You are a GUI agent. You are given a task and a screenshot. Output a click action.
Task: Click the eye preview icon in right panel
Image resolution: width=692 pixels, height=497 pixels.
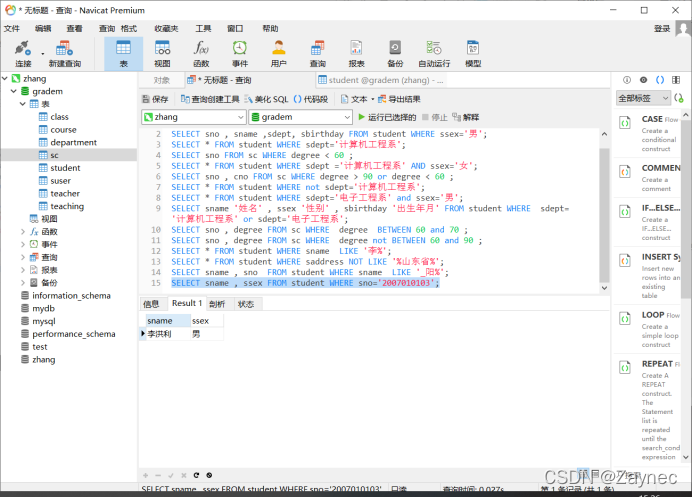coord(643,80)
